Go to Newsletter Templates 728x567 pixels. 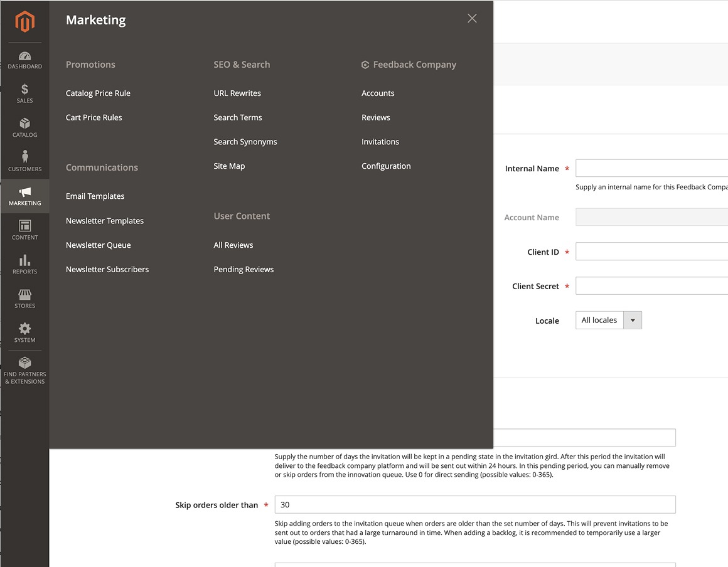click(x=104, y=221)
